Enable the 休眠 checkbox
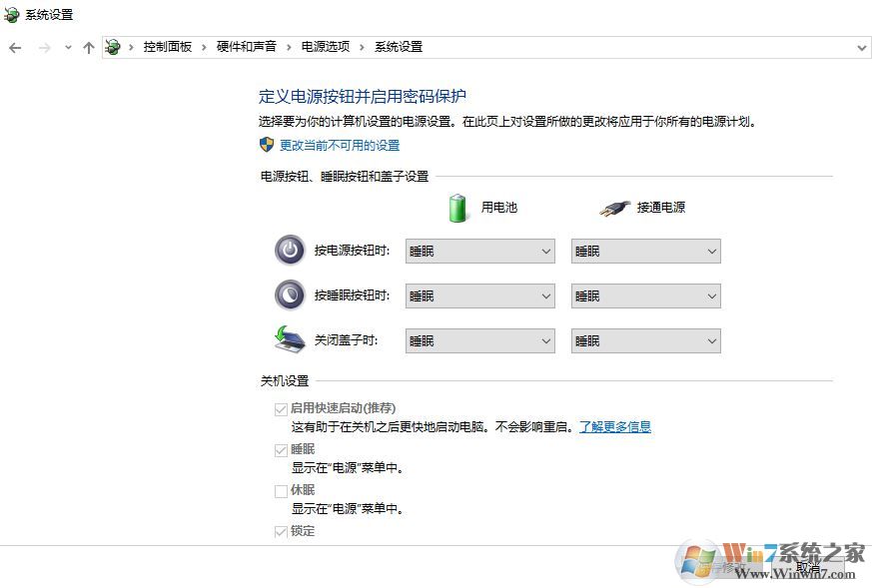Screen dimensions: 872x588 pyautogui.click(x=282, y=490)
